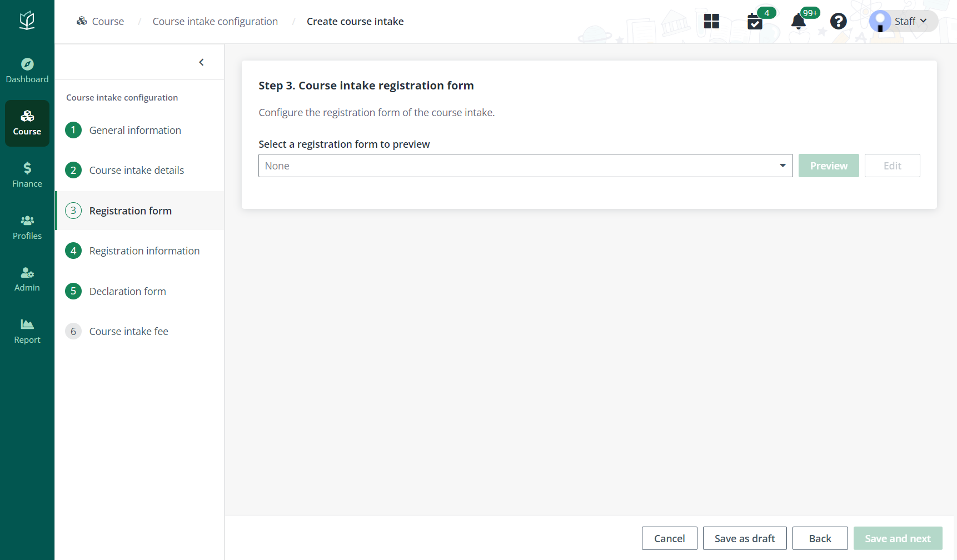Click the app logo at top of sidebar
The image size is (957, 560).
pyautogui.click(x=27, y=21)
